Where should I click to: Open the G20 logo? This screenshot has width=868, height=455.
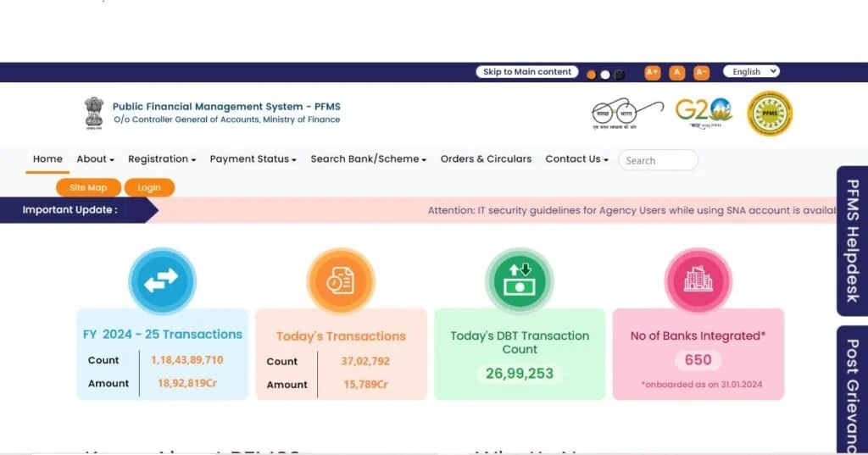click(704, 113)
